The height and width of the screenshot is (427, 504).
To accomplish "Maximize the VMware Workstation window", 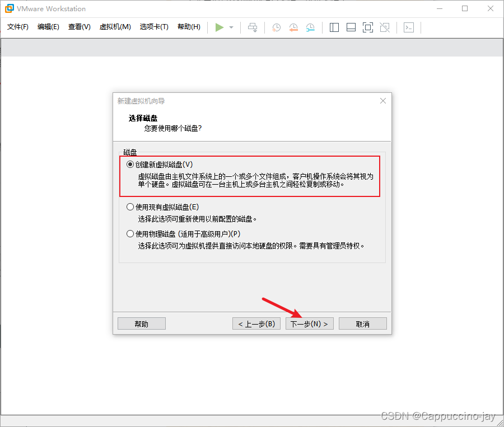I will pyautogui.click(x=465, y=9).
